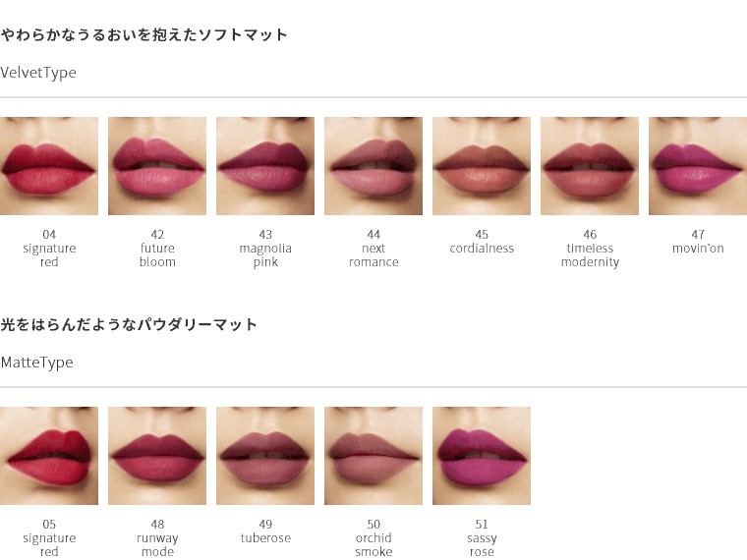The height and width of the screenshot is (560, 747).
Task: Select the 47 movin'on purple lip swatch
Action: coord(698,166)
